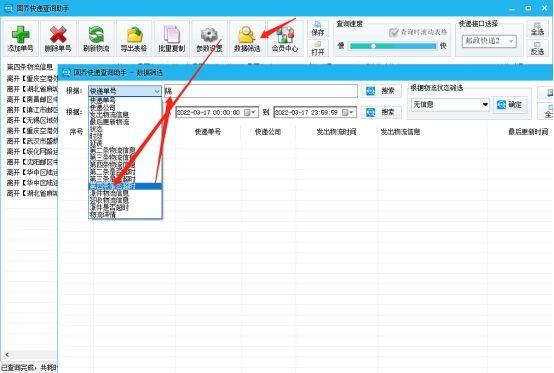
Task: Click the Select All button at top right
Action: (x=537, y=28)
